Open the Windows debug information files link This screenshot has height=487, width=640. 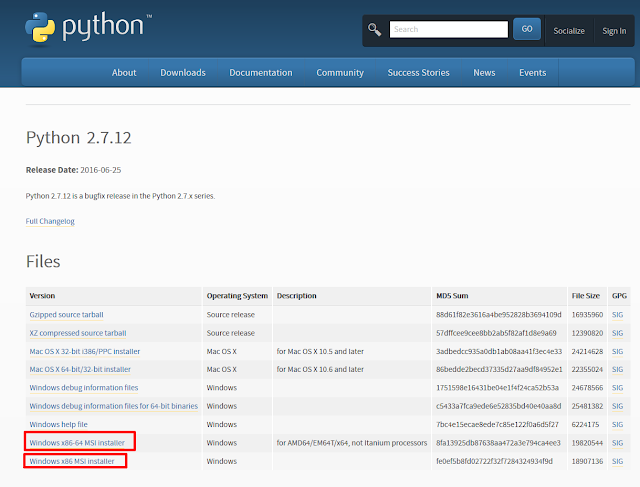click(84, 388)
